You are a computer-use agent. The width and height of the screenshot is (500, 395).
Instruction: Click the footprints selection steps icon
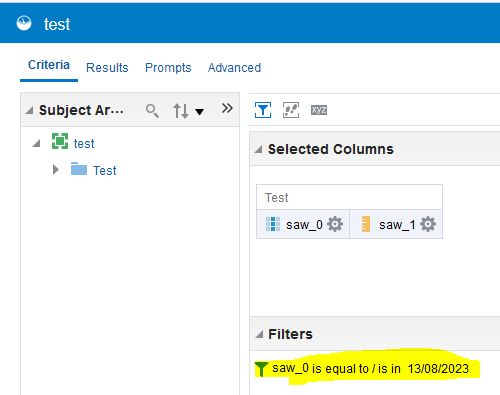[x=291, y=110]
